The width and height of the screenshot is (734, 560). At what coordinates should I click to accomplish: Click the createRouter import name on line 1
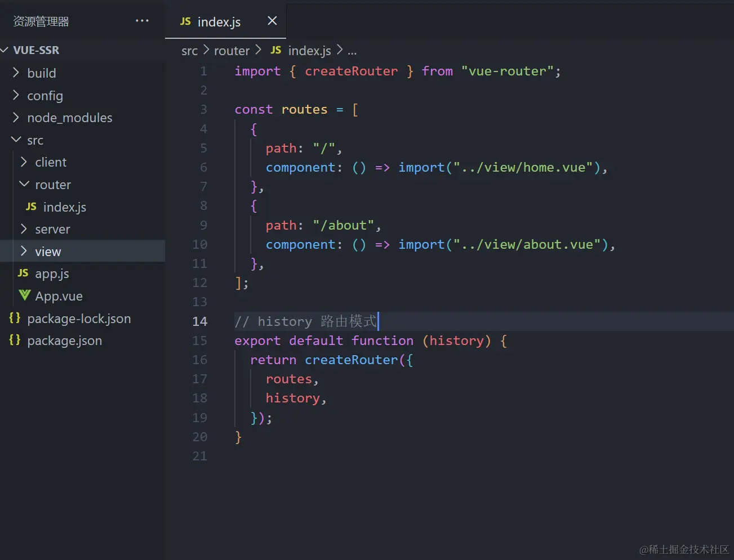(x=351, y=71)
